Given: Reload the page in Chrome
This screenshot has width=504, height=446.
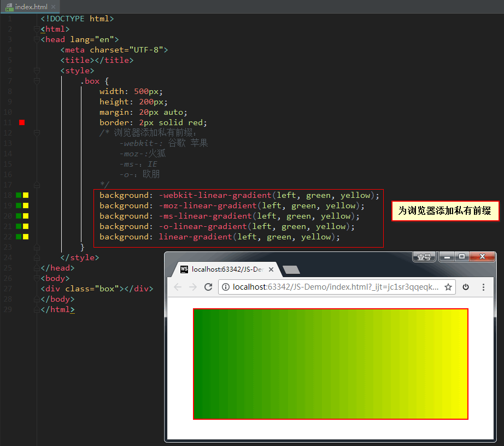Looking at the screenshot, I should pos(208,287).
